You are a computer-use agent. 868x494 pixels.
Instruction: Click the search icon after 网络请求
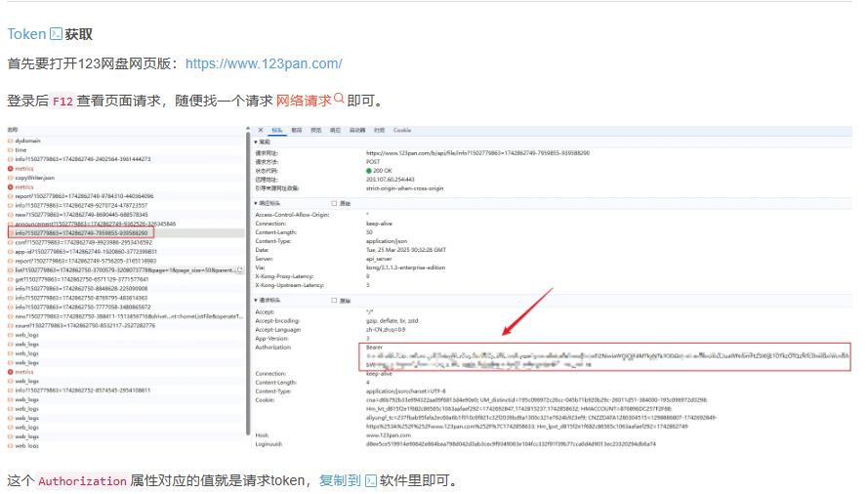(x=339, y=99)
